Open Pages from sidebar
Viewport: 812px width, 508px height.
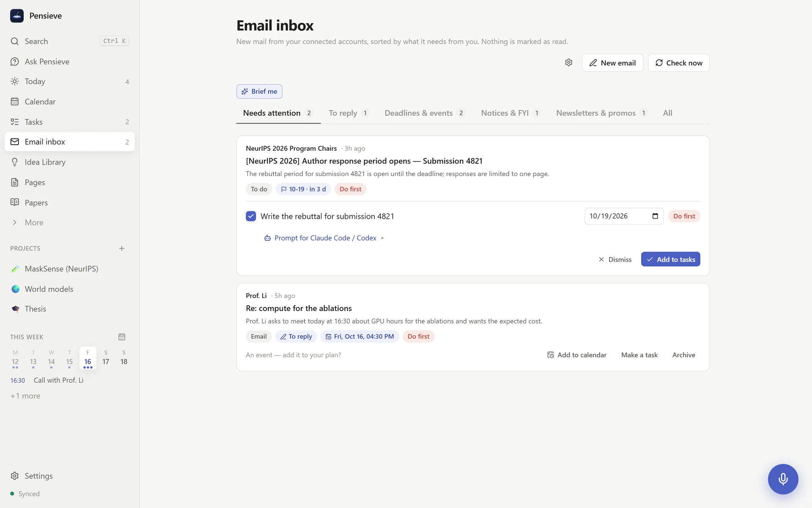click(x=69, y=182)
